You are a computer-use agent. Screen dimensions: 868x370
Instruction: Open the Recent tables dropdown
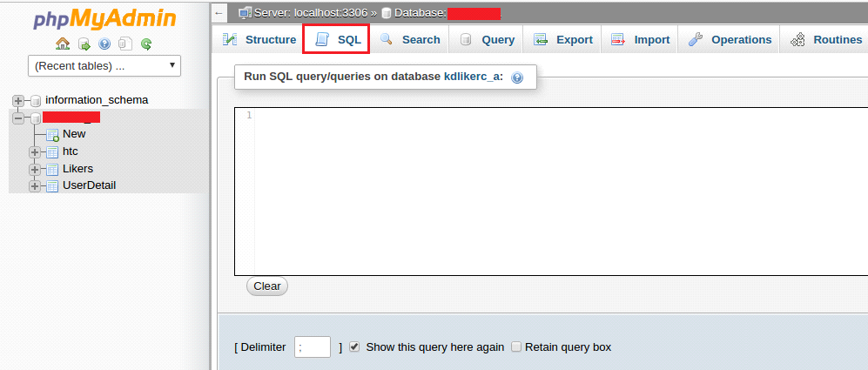[104, 65]
